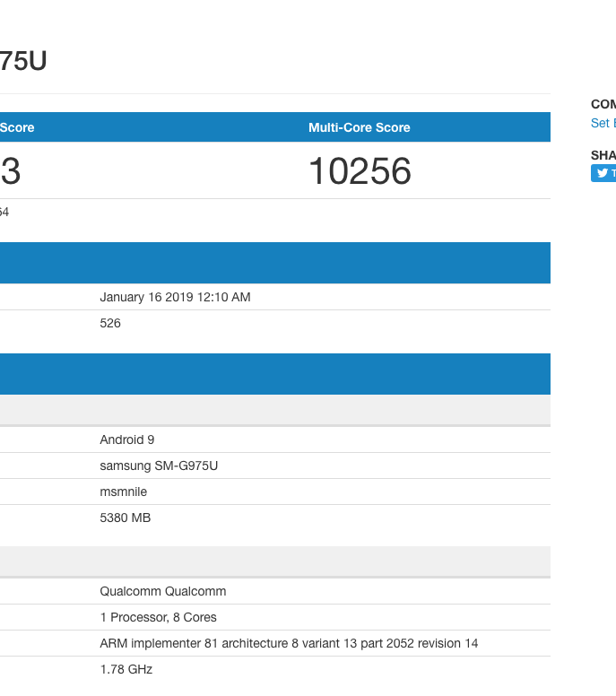Click the Qualcomm Qualcomm processor name
Viewport: 616px width, 696px height.
pos(162,591)
